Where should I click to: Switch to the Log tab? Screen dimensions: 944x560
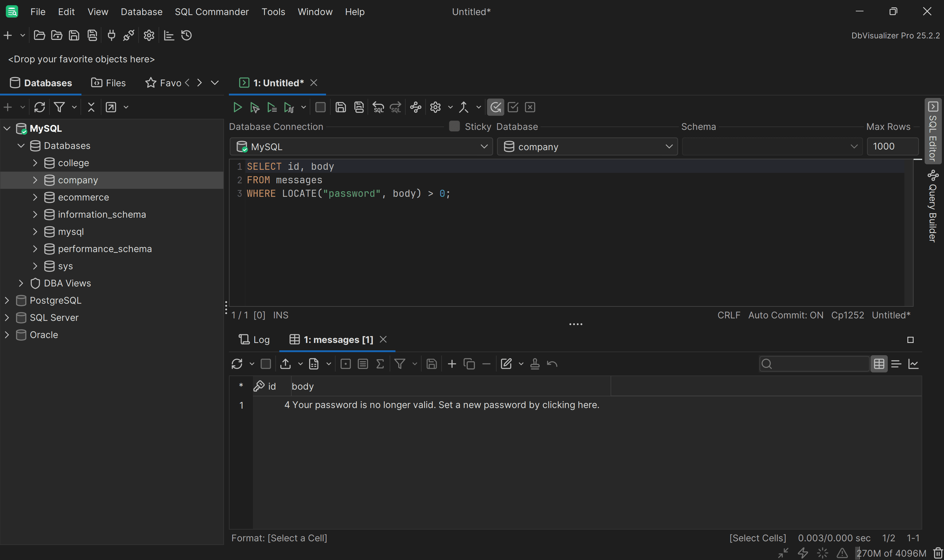coord(254,340)
